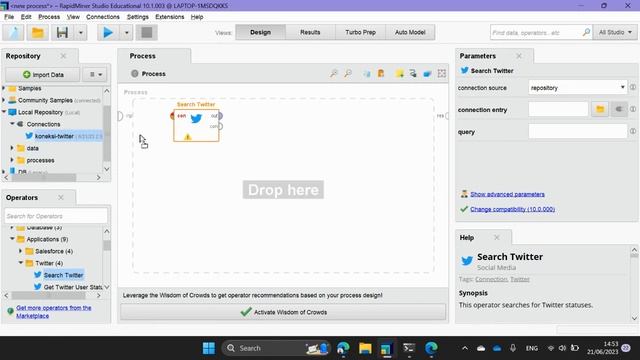Switch to the Design view
Image resolution: width=640 pixels, height=360 pixels.
pos(260,32)
